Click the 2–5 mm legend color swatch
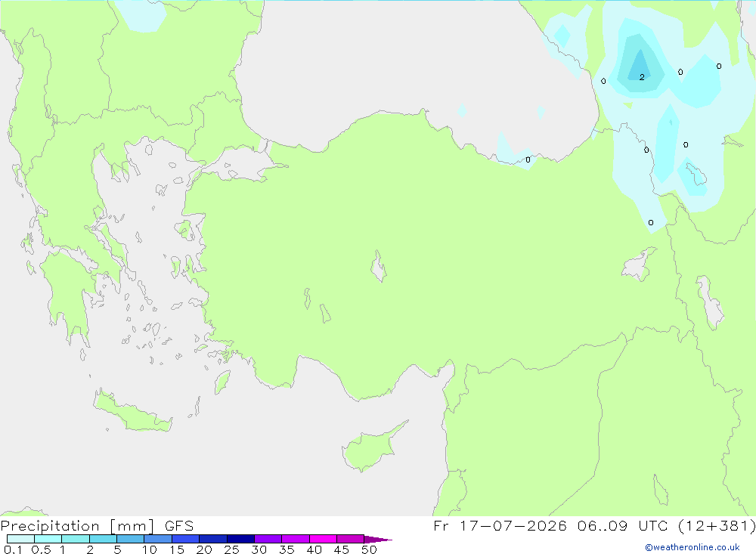The height and width of the screenshot is (554, 756). pyautogui.click(x=103, y=539)
